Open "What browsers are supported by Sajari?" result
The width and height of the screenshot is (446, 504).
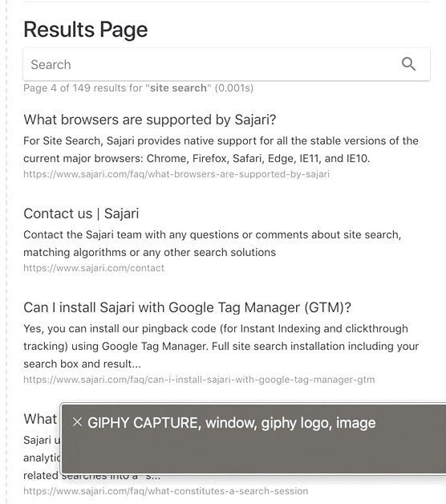(x=150, y=120)
